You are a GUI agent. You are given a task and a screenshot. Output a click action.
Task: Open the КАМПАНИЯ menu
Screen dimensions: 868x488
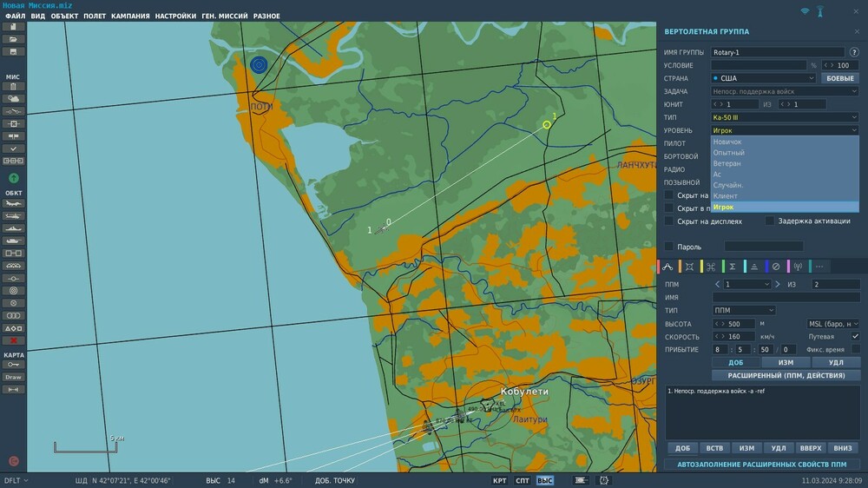[130, 16]
